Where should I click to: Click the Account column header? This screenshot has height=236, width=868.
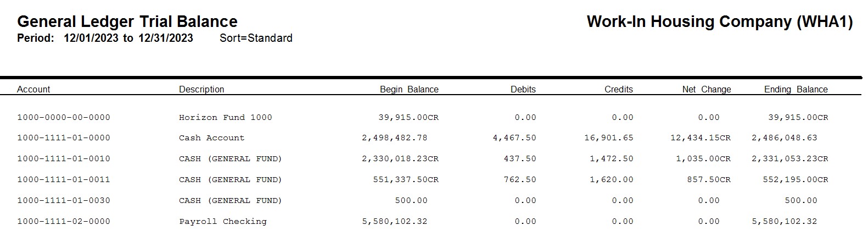point(33,89)
